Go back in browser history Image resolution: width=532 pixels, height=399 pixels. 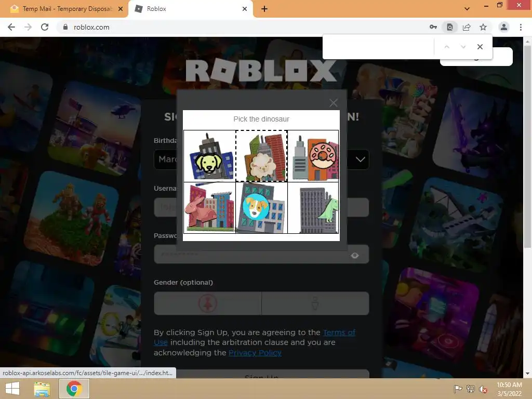point(11,27)
